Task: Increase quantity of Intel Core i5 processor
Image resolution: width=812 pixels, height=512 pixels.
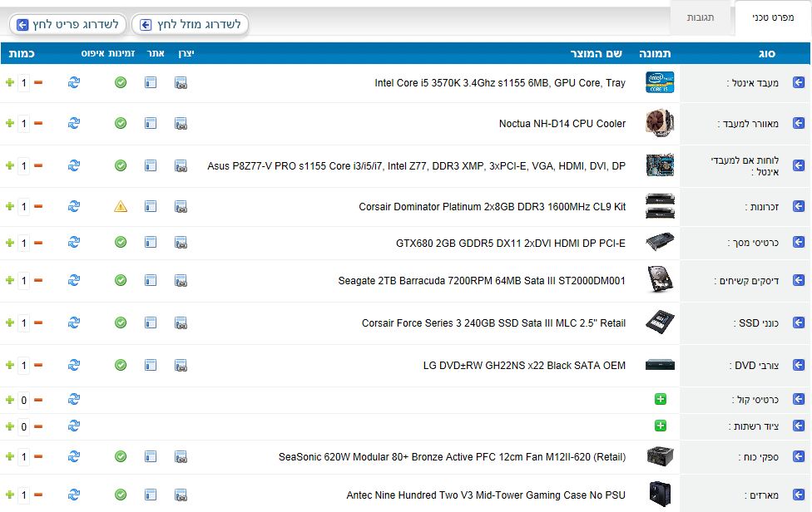Action: (x=10, y=82)
